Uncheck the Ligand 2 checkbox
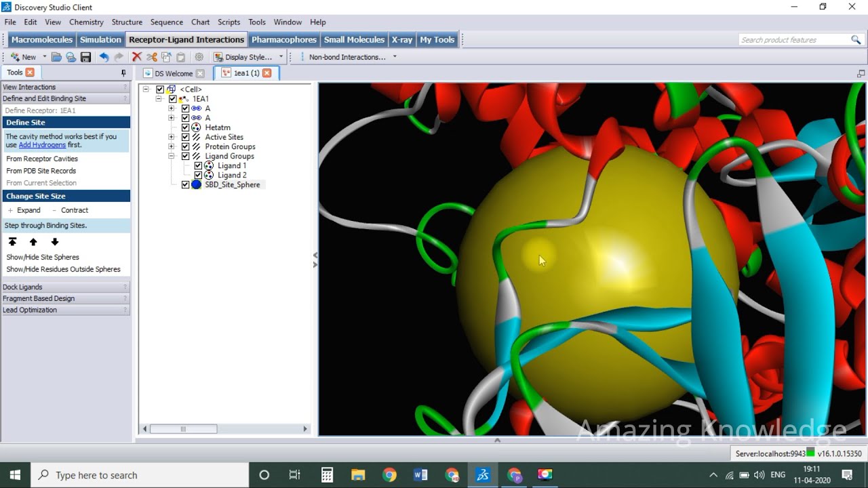This screenshot has height=488, width=868. point(198,175)
